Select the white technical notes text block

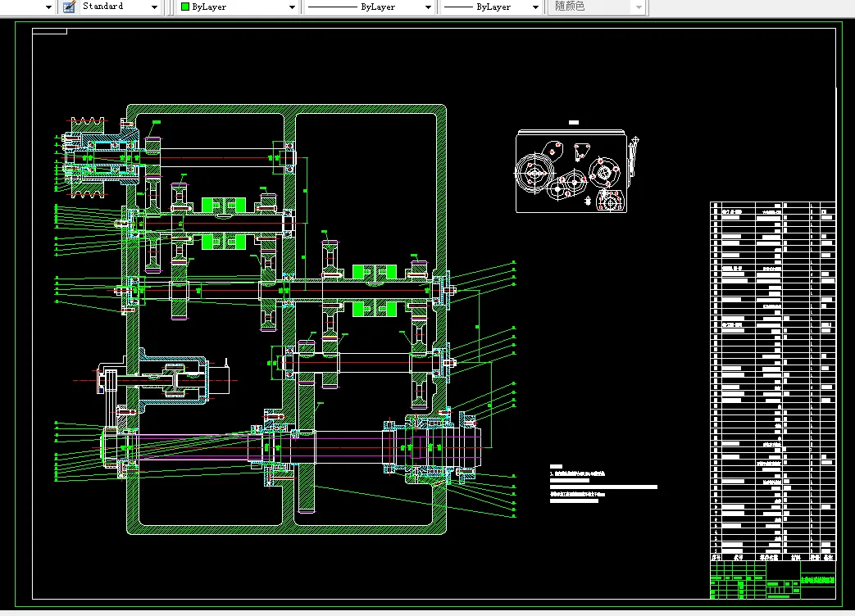click(603, 483)
